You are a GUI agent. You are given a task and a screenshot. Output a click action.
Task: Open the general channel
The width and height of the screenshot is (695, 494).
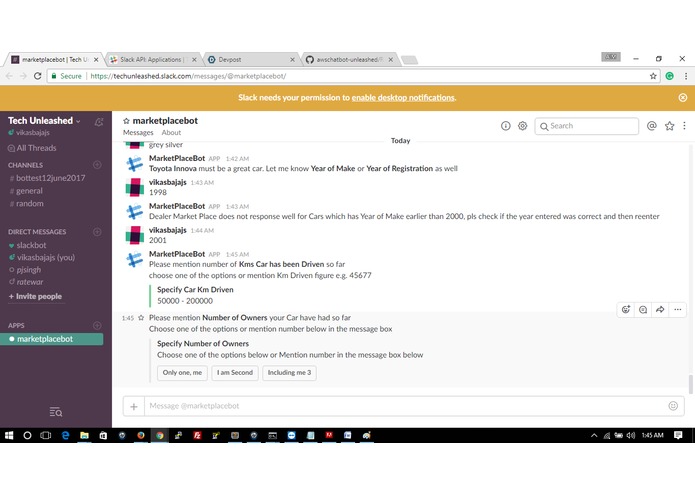click(26, 191)
